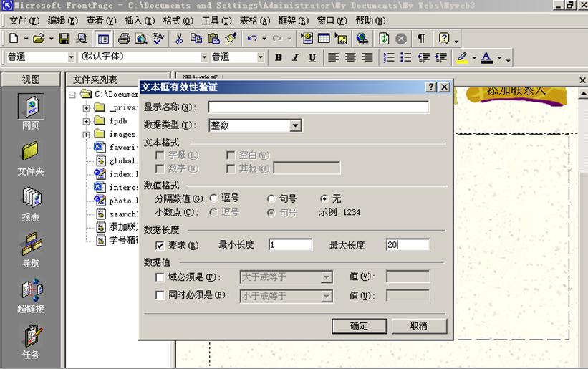This screenshot has width=588, height=369.
Task: Expand the images folder in tree
Action: point(86,135)
